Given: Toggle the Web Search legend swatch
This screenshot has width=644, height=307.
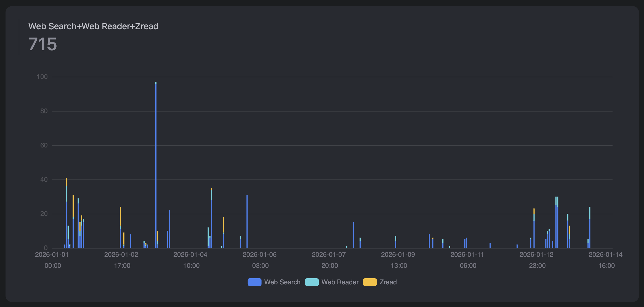Looking at the screenshot, I should pos(254,282).
